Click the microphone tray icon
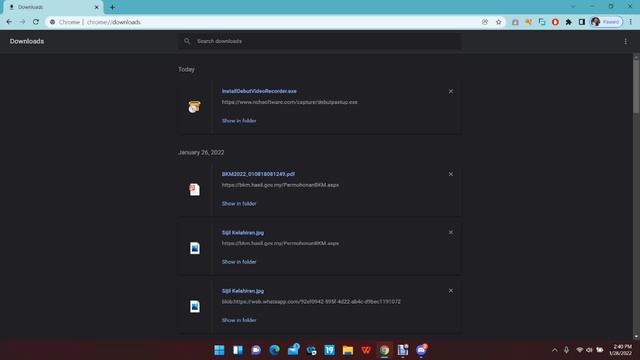 coord(567,350)
